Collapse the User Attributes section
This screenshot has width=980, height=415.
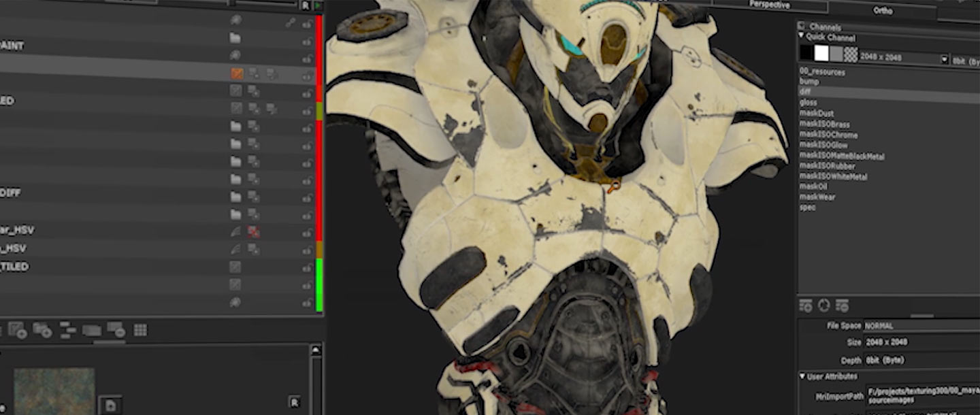802,376
